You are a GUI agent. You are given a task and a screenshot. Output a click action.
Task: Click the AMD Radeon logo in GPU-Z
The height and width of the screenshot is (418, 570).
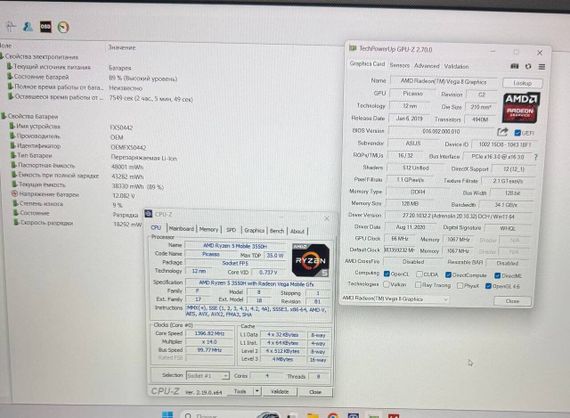point(521,108)
